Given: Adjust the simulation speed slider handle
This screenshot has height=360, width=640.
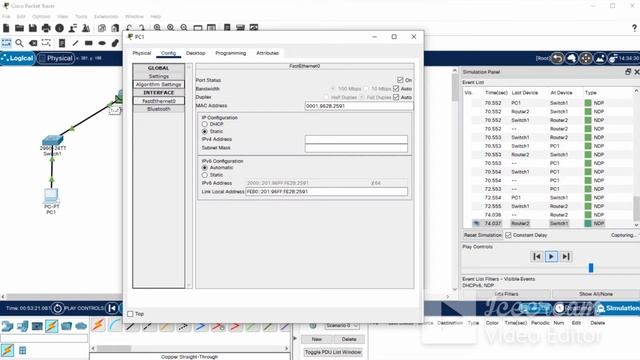Looking at the screenshot, I should click(591, 268).
